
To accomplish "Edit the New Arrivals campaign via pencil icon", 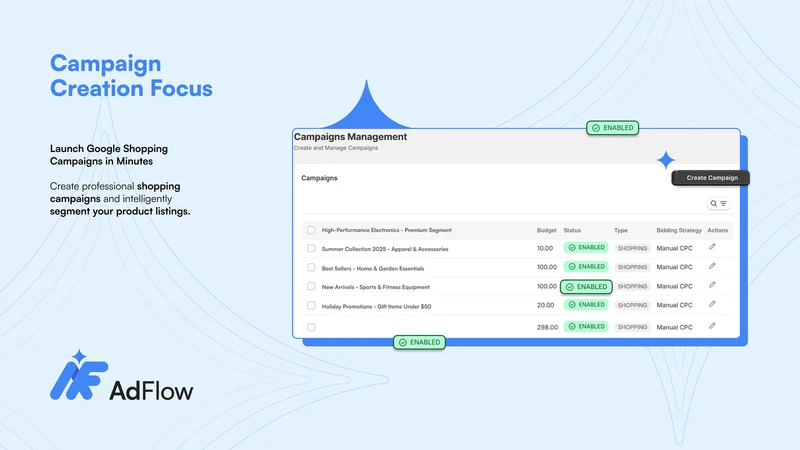I will pyautogui.click(x=712, y=285).
